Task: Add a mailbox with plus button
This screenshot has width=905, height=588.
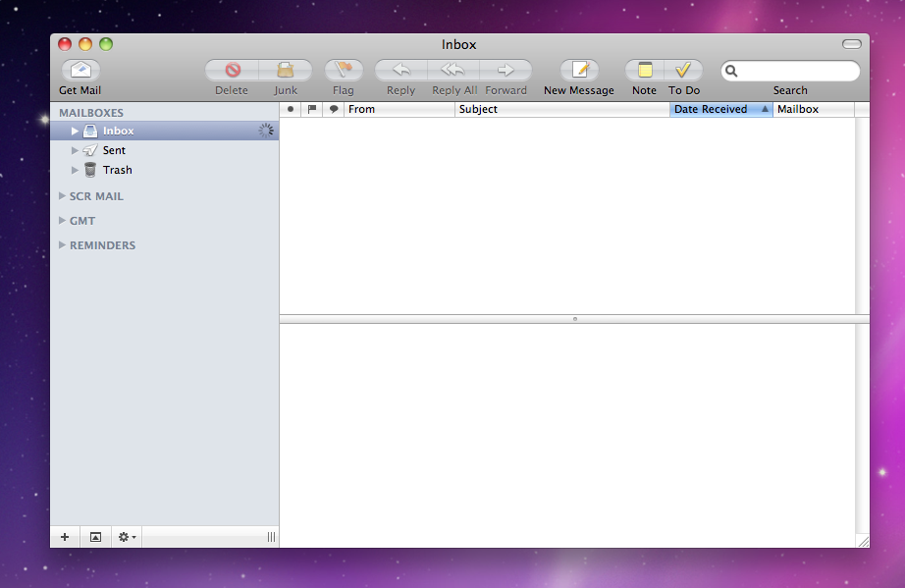Action: point(65,537)
